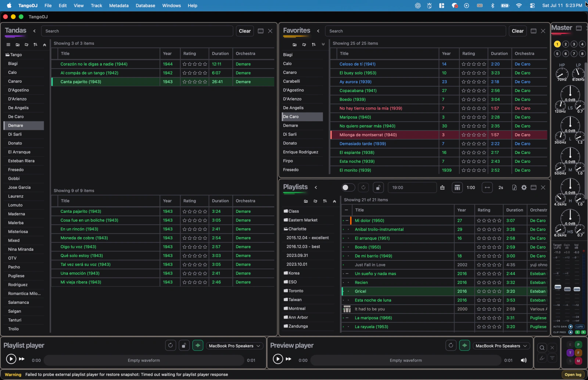Screen dimensions: 588x380
Task: Open Playlist player output device dropdown
Action: click(234, 346)
